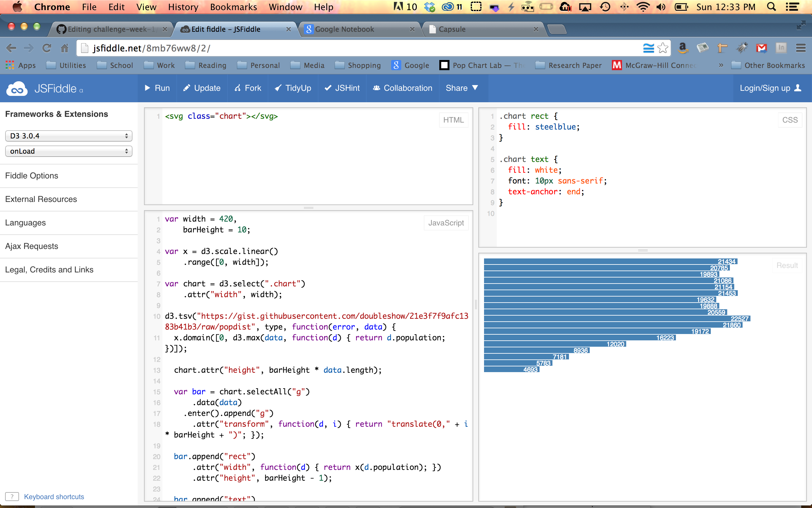This screenshot has width=812, height=508.
Task: Open the onLoad wrap dropdown
Action: (x=69, y=151)
